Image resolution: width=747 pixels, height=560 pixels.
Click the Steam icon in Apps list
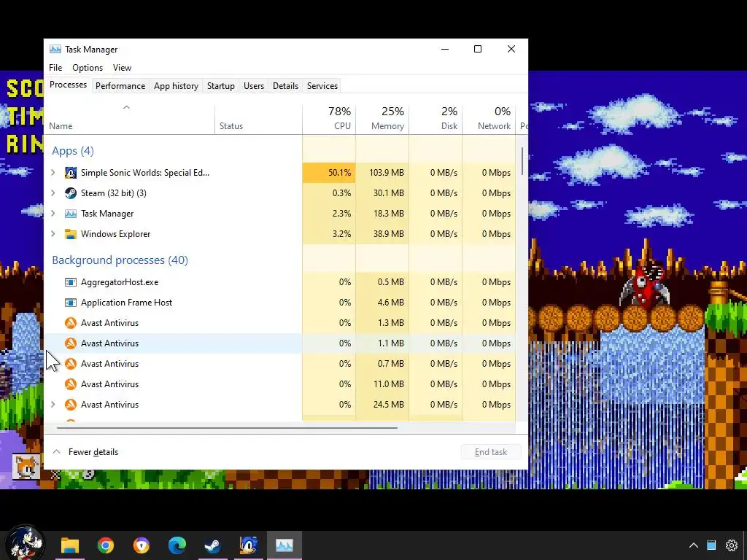coord(71,192)
